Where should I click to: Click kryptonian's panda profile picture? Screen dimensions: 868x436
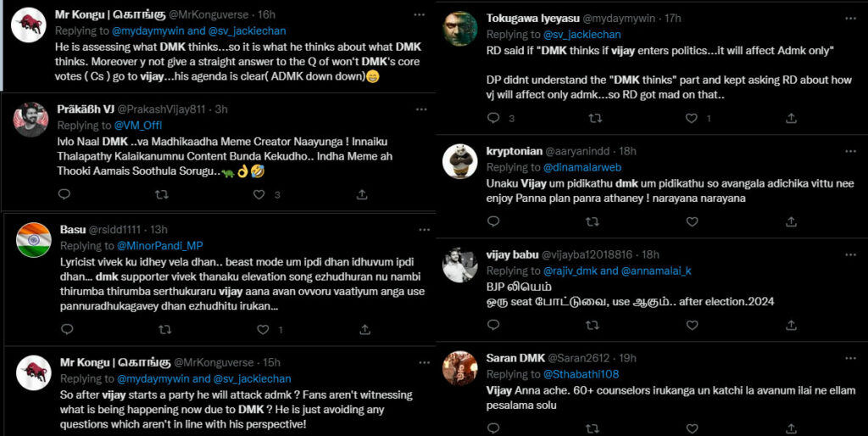pyautogui.click(x=461, y=160)
